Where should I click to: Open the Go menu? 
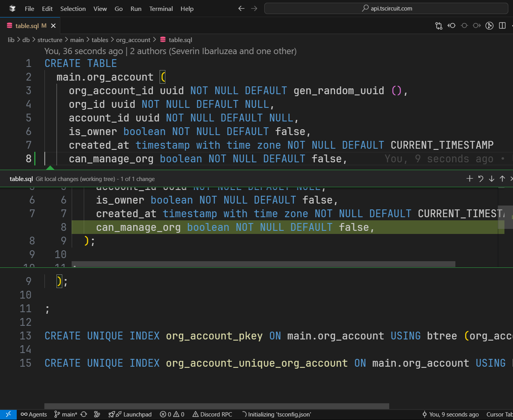tap(119, 9)
